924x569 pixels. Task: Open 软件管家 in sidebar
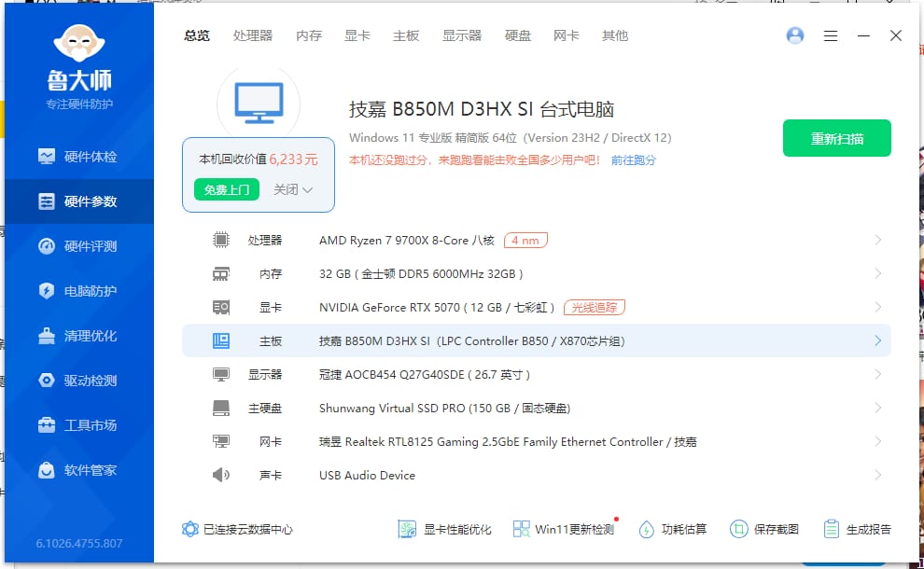[78, 470]
